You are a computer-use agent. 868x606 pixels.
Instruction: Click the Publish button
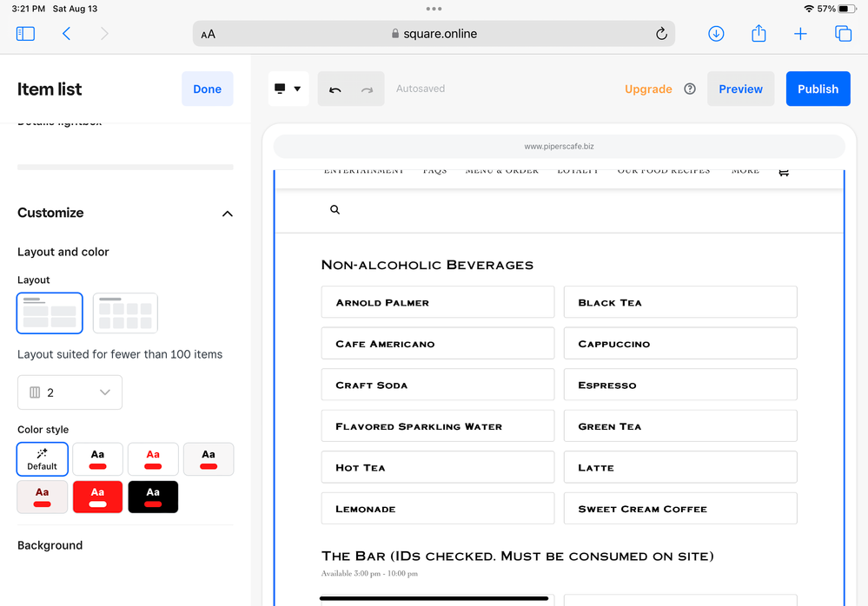(x=818, y=89)
